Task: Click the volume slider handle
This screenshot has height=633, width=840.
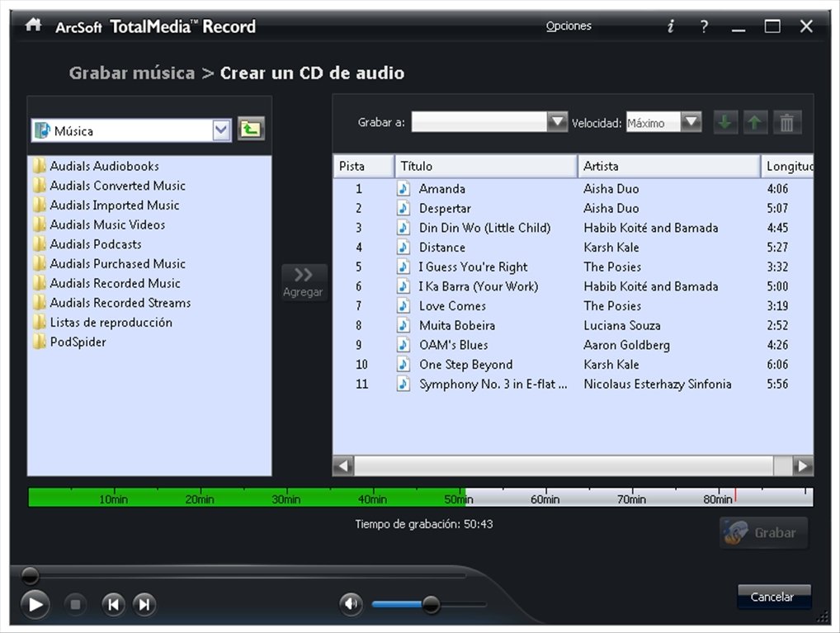Action: [x=431, y=605]
